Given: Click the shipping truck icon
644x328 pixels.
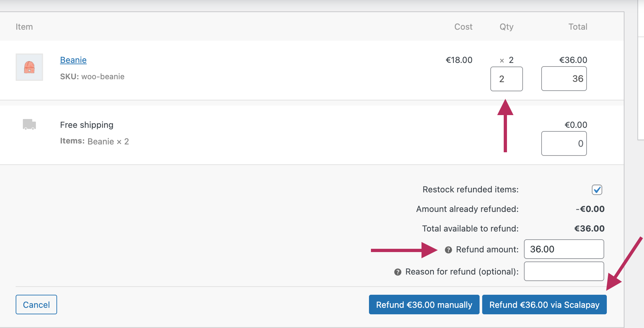Looking at the screenshot, I should point(29,124).
